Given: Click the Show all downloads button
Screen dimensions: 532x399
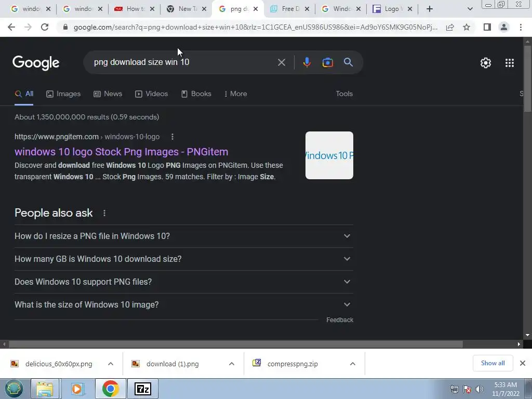Looking at the screenshot, I should (x=493, y=363).
